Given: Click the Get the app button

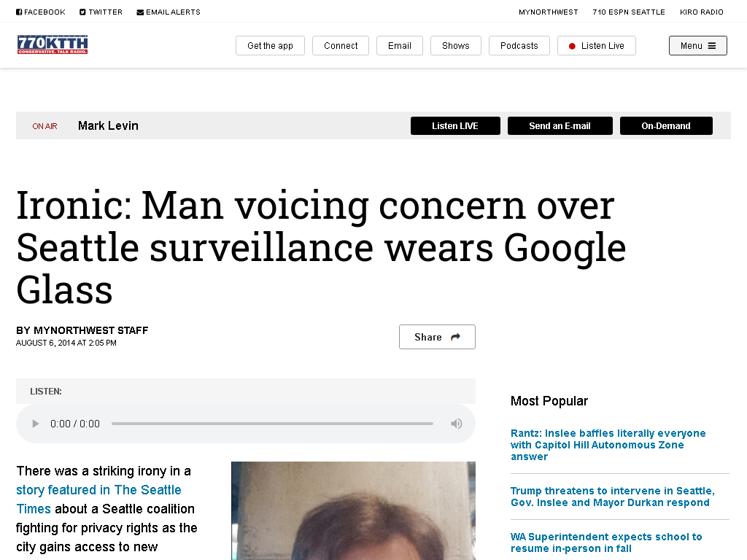Looking at the screenshot, I should [270, 46].
